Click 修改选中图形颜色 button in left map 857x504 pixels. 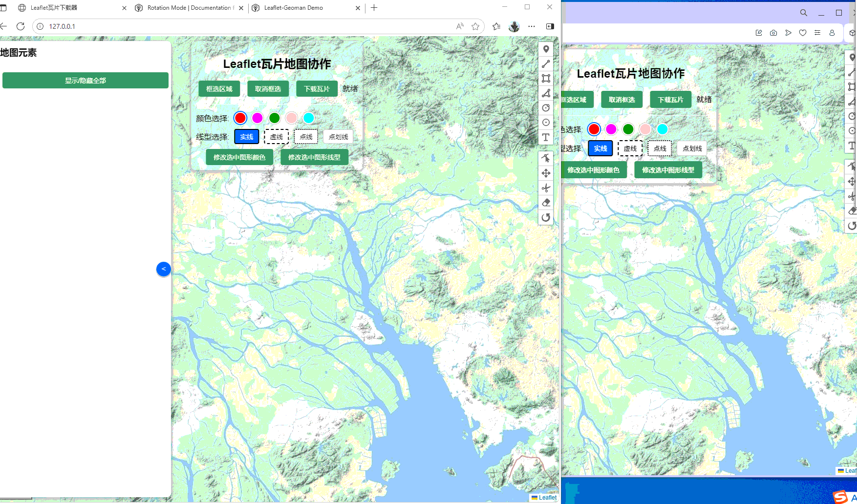(x=239, y=157)
